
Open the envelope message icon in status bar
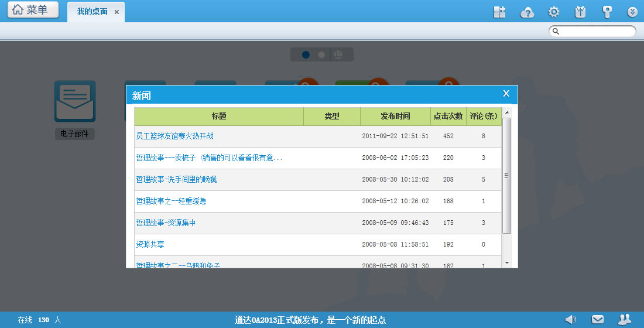point(597,319)
